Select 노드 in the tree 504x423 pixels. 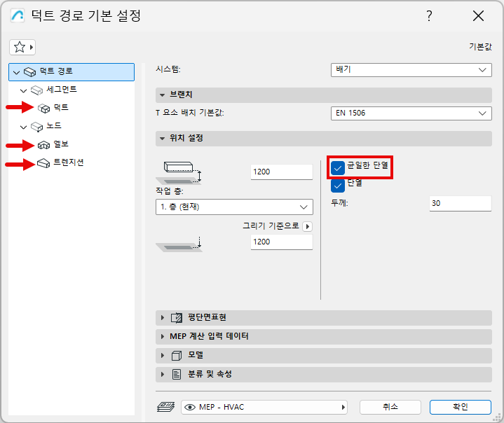(x=54, y=125)
